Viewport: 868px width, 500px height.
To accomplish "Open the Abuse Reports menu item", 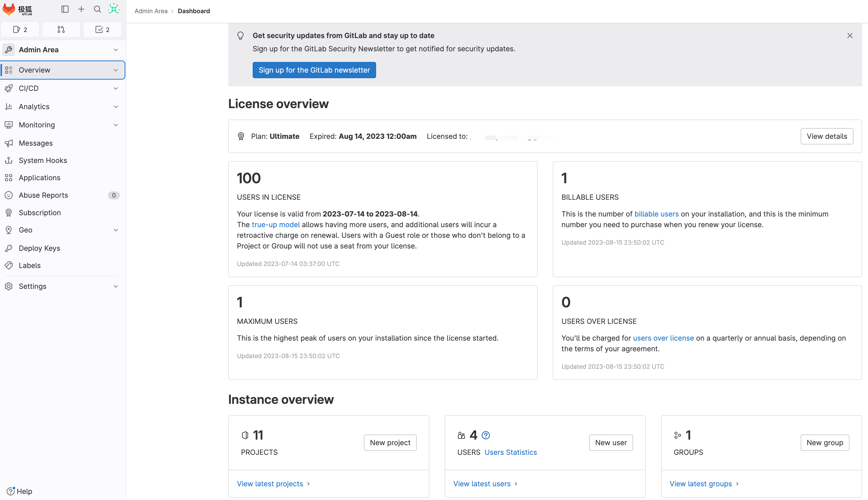I will [43, 195].
